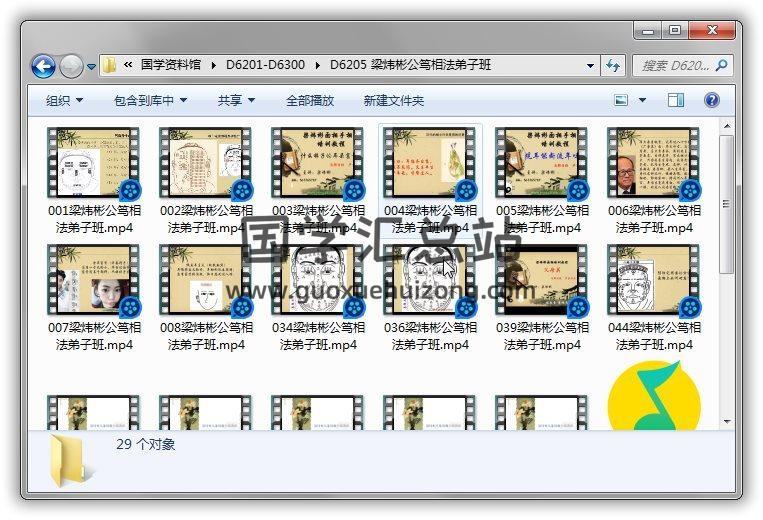Select video 008梁炜彬公笃相法弟子班.mp4 thumbnail
Viewport: 763px width, 520px height.
pos(205,280)
